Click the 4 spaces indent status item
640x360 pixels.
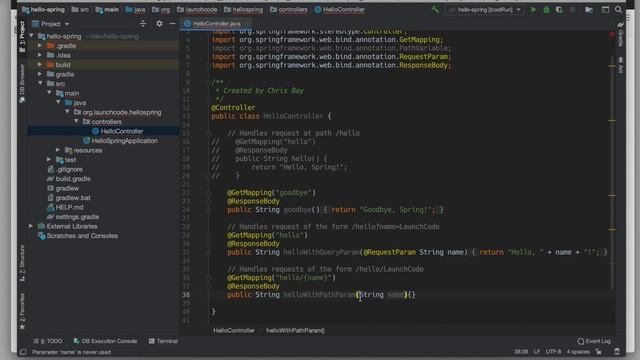[x=578, y=352]
